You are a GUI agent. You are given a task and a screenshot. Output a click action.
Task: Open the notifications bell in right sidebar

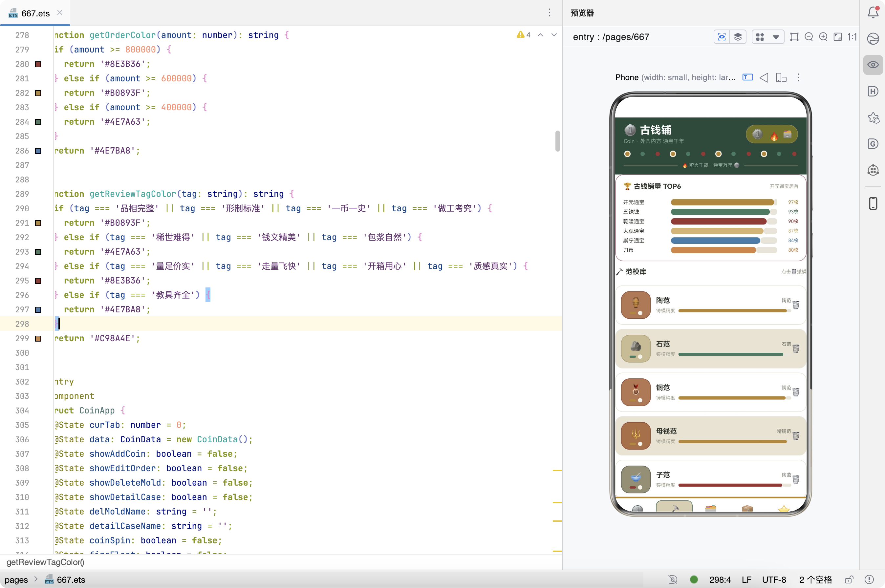pyautogui.click(x=873, y=12)
